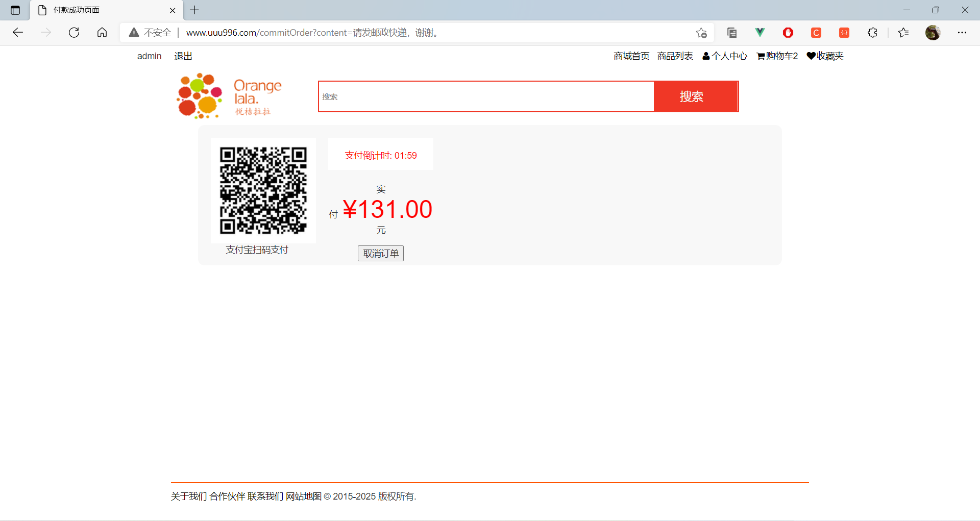Reload the page with refresh icon
Viewport: 980px width, 521px height.
coord(74,33)
